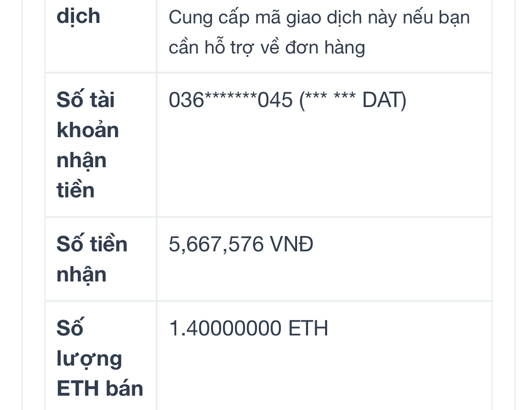The width and height of the screenshot is (532, 410).
Task: Click the word "lượng" in the ETH label
Action: click(x=89, y=359)
